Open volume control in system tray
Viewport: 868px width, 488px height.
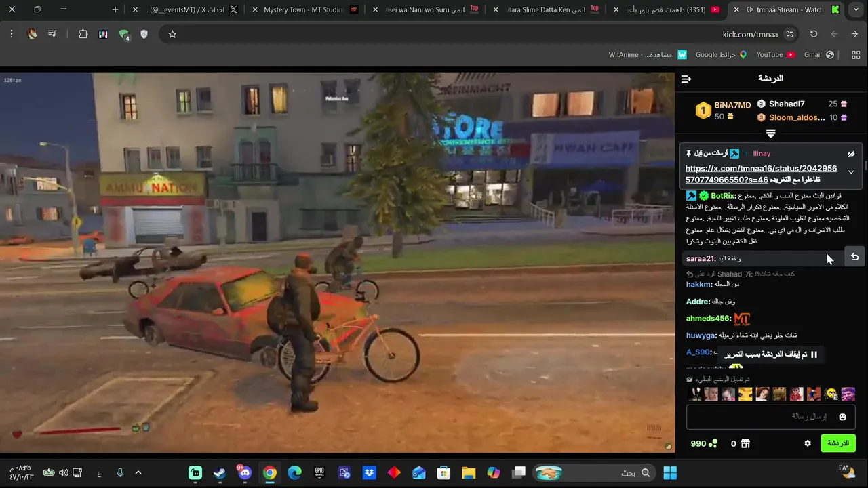tap(63, 472)
